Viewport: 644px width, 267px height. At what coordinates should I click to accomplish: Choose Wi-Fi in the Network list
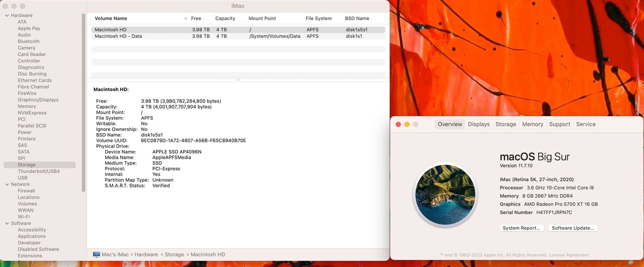[24, 217]
